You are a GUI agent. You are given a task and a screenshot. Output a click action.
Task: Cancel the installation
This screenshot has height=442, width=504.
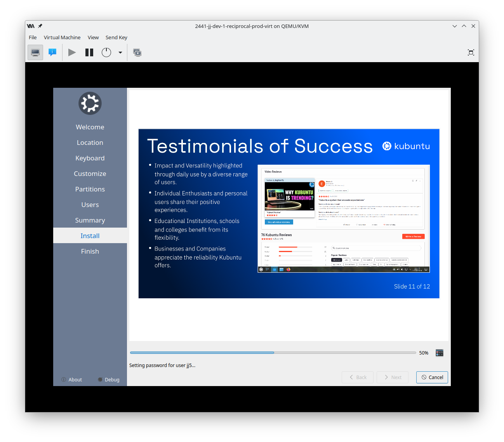coord(432,377)
